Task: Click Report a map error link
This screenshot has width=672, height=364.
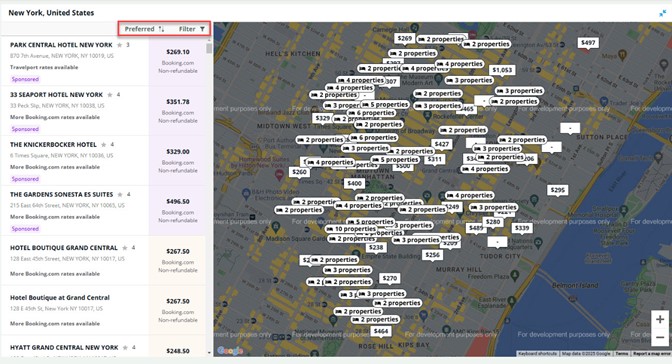Action: click(x=652, y=354)
